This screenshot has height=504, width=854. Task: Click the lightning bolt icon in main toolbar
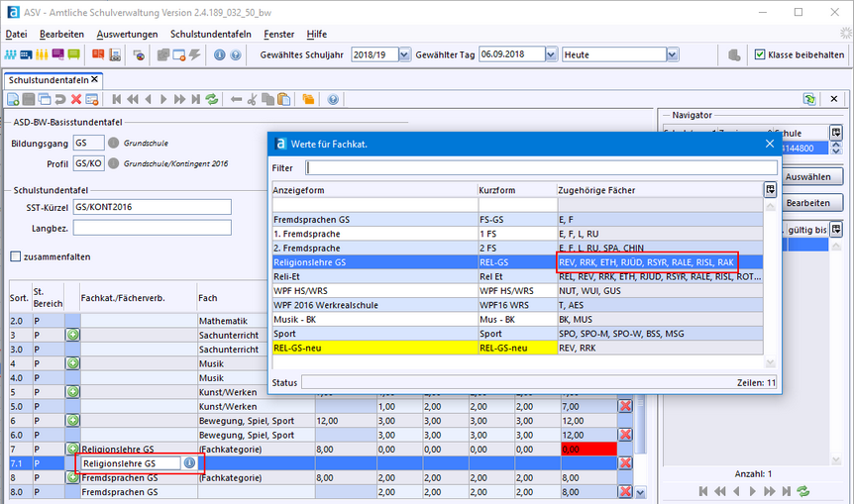[x=194, y=55]
